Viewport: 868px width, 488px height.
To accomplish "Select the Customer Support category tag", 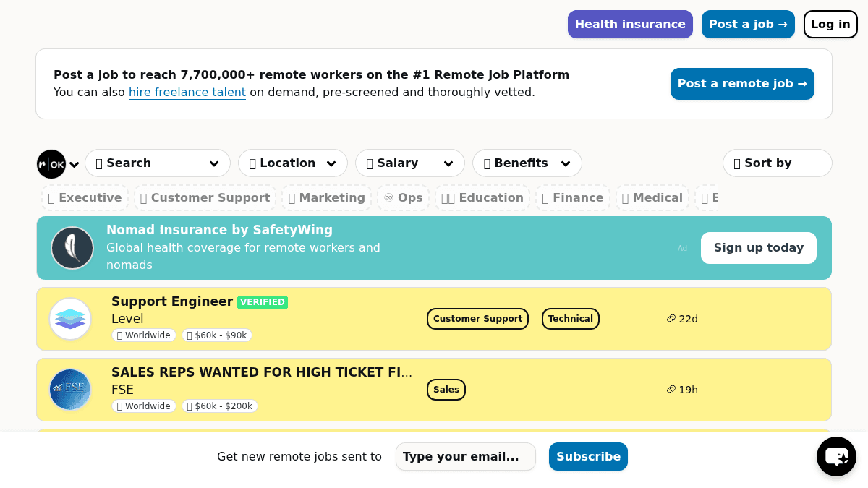I will (205, 198).
